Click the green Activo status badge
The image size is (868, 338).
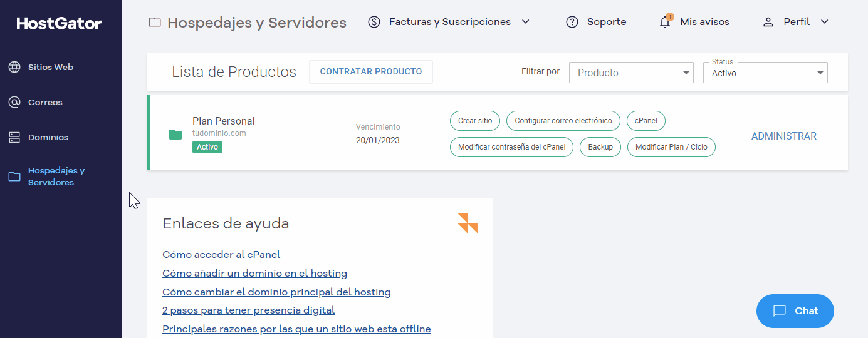point(207,147)
